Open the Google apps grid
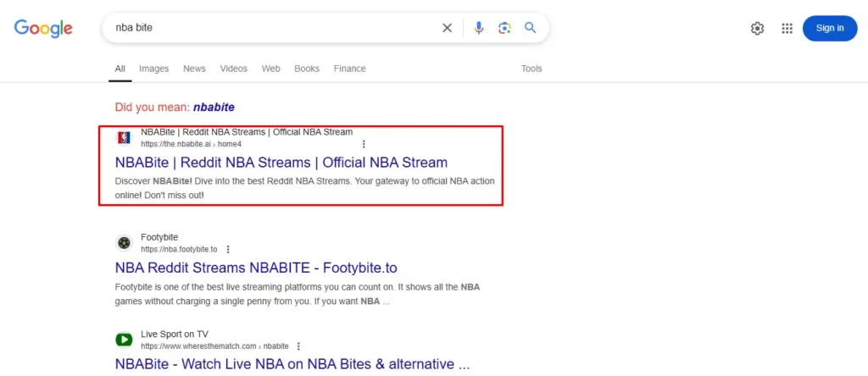The width and height of the screenshot is (868, 376). click(x=787, y=28)
